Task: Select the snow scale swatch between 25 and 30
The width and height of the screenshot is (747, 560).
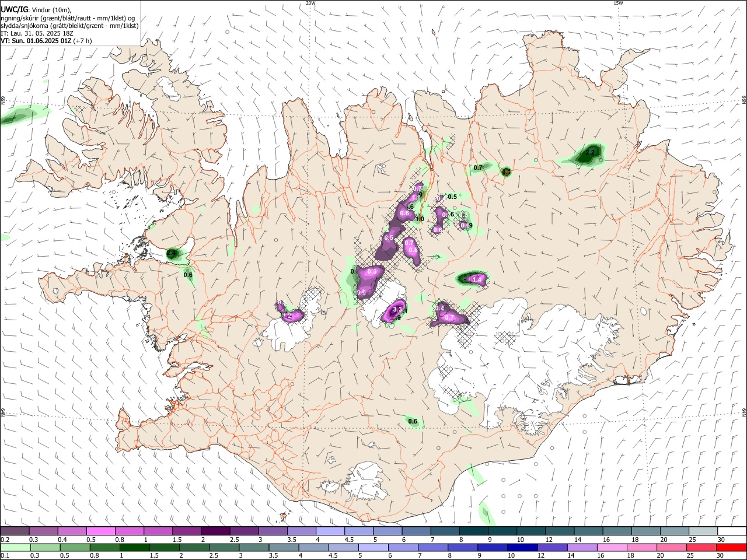Action: pos(703,531)
